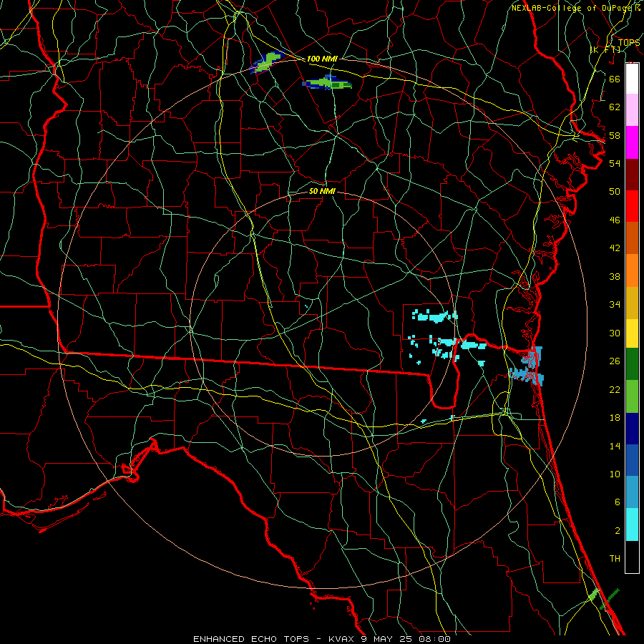Click the white swatch in the tops legend
644x644 pixels.
(x=632, y=79)
